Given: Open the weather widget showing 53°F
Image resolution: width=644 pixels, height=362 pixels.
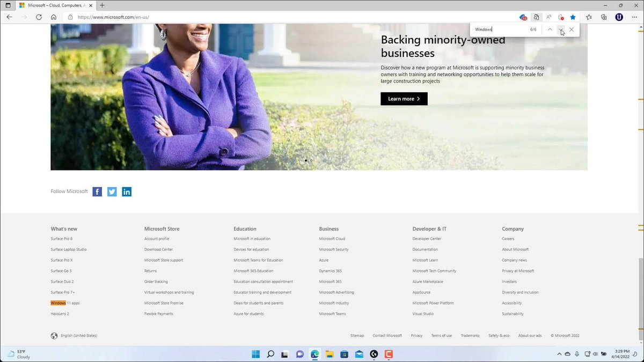Looking at the screenshot, I should pyautogui.click(x=19, y=354).
